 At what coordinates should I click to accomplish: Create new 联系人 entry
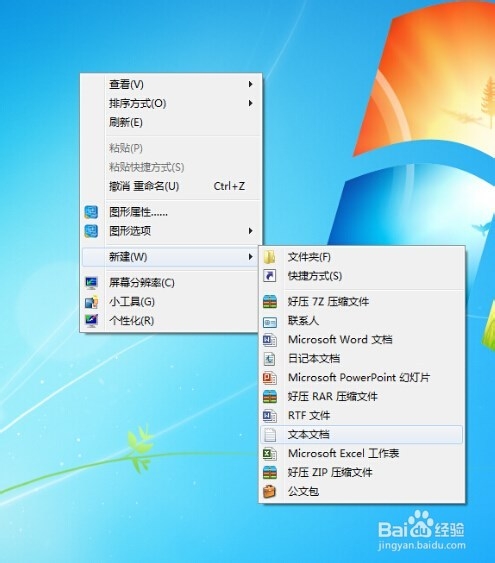point(362,321)
